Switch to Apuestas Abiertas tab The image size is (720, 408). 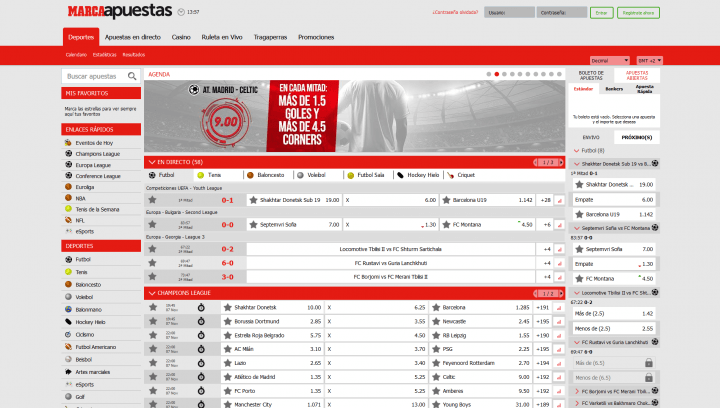coord(637,75)
